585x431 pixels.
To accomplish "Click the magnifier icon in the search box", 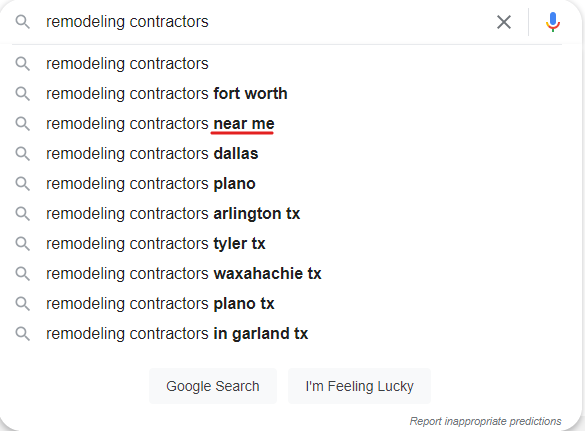I will [22, 22].
